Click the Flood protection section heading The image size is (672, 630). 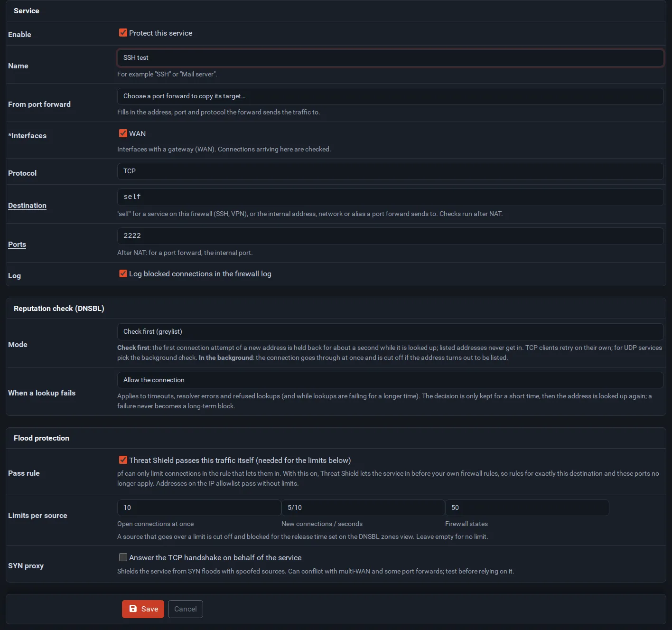click(41, 438)
